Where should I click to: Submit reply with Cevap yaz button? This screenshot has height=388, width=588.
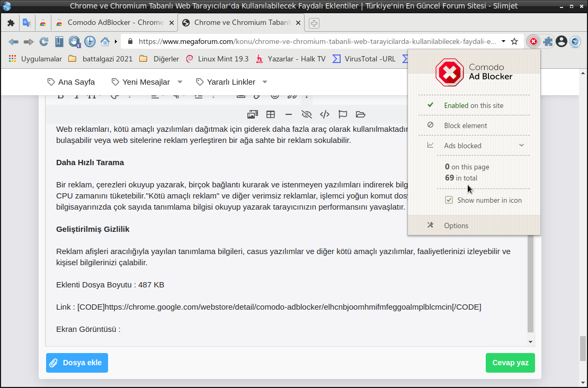[x=510, y=363]
